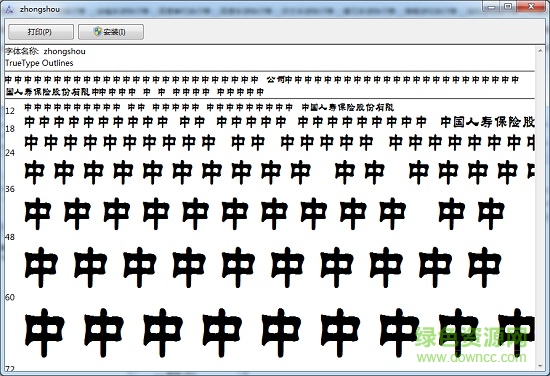Minimize the zhongshou window
This screenshot has height=376, width=550.
point(492,7)
